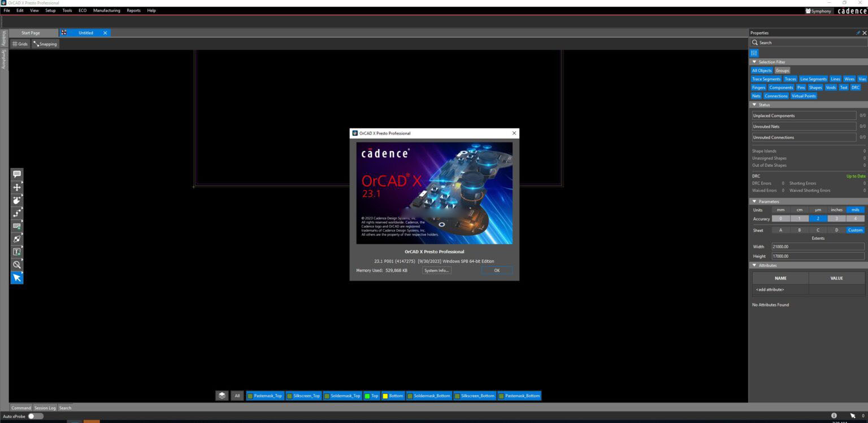
Task: Toggle the Virtual Points filter
Action: click(804, 96)
